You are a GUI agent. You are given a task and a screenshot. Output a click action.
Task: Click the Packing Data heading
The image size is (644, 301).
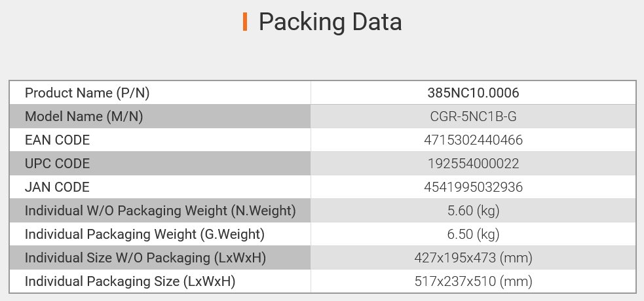(x=330, y=22)
